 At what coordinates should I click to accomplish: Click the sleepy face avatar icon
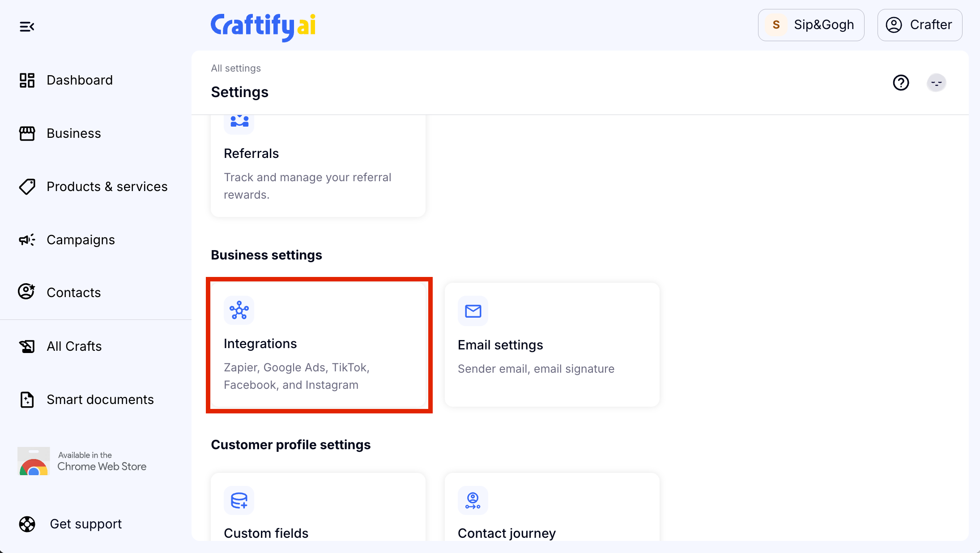click(x=936, y=83)
